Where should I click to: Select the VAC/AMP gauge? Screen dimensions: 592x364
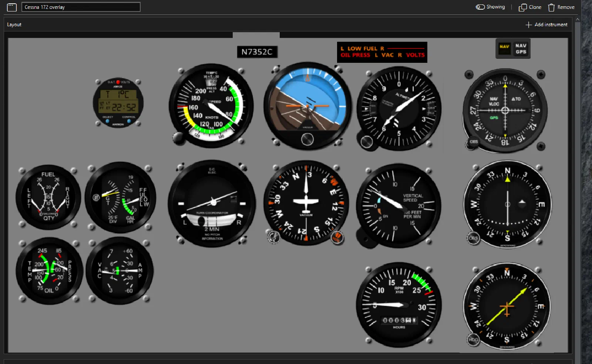click(120, 271)
